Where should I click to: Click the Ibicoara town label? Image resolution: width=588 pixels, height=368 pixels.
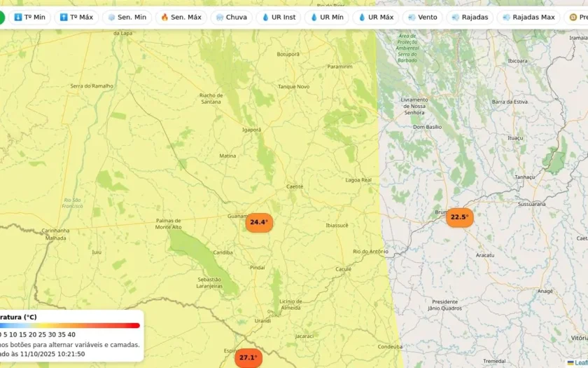click(517, 61)
